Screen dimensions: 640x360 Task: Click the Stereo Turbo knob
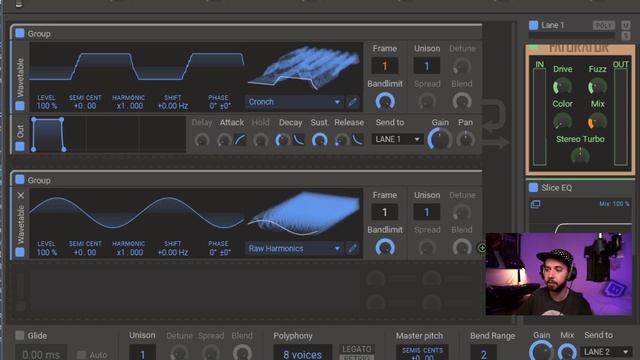580,156
